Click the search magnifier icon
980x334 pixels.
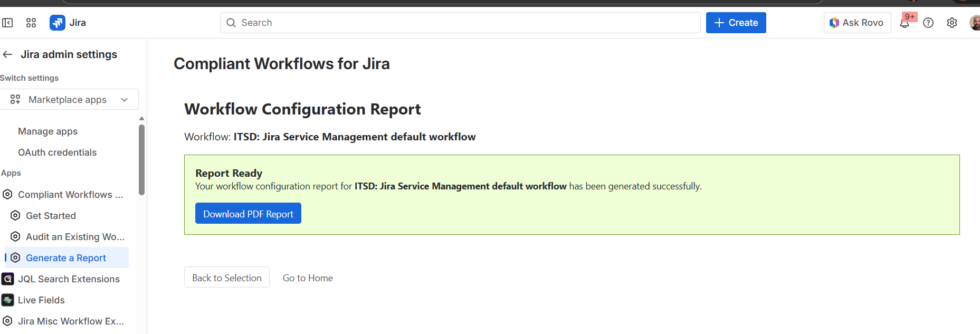pyautogui.click(x=231, y=23)
